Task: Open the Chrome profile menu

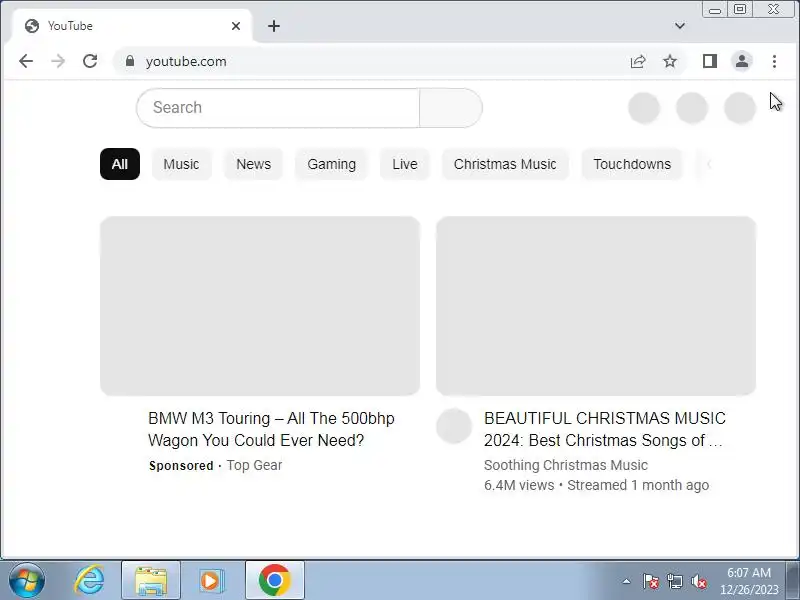Action: (x=742, y=61)
